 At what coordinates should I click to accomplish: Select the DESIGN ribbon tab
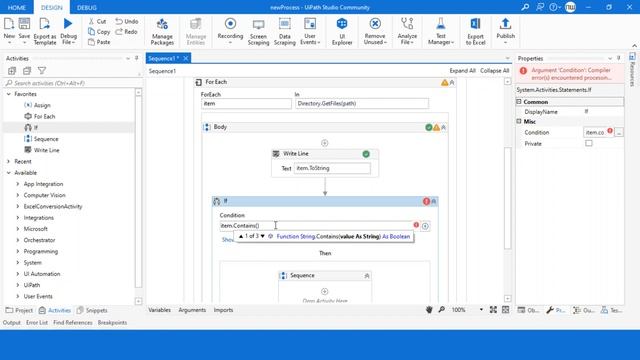click(x=52, y=7)
